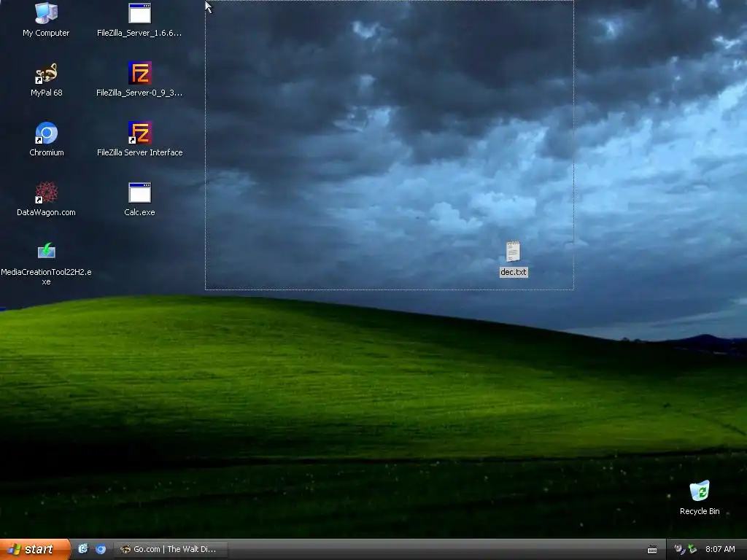Select the FileZilla Server Interface shortcut

[139, 133]
